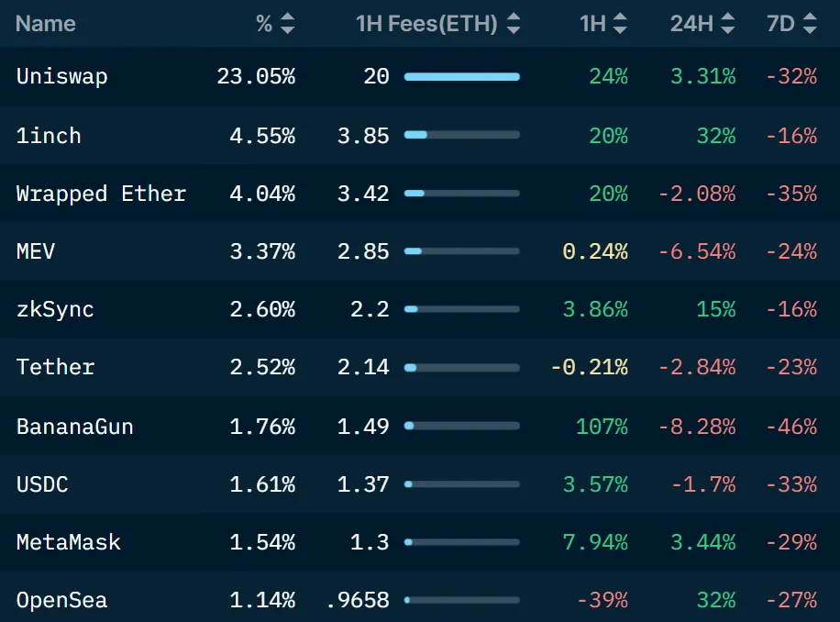
Task: Open the Uniswap row
Action: click(x=61, y=77)
